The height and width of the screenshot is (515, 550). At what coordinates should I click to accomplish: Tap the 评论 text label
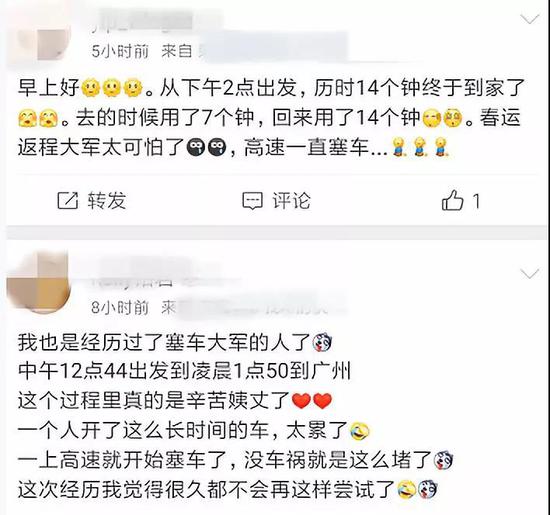coord(291,201)
